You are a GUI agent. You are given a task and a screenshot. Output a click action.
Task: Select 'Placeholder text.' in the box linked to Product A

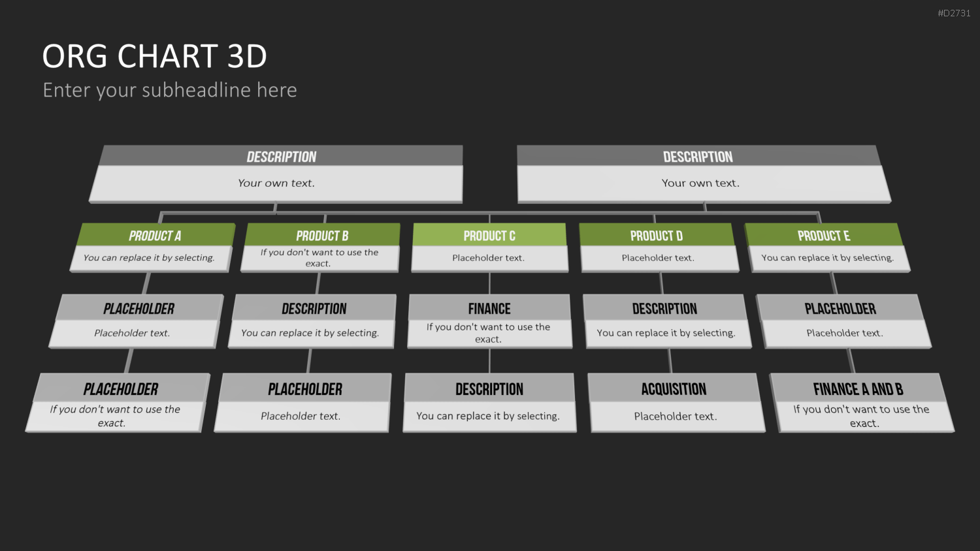pyautogui.click(x=132, y=333)
